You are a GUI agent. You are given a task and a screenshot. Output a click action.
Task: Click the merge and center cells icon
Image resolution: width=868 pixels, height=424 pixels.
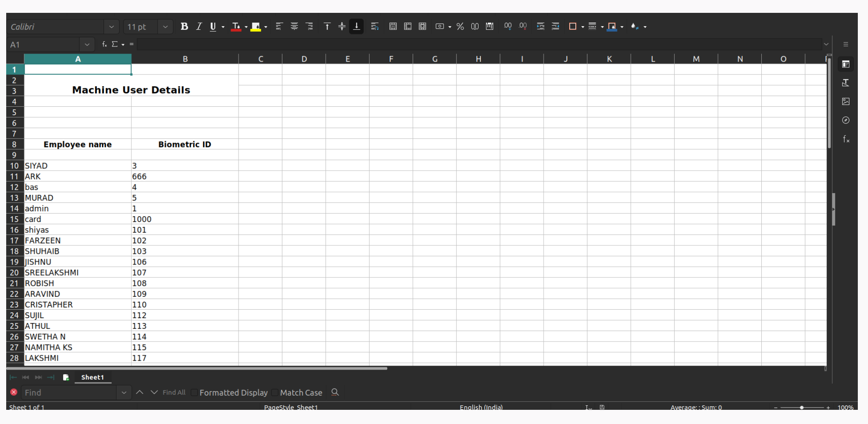coord(393,27)
